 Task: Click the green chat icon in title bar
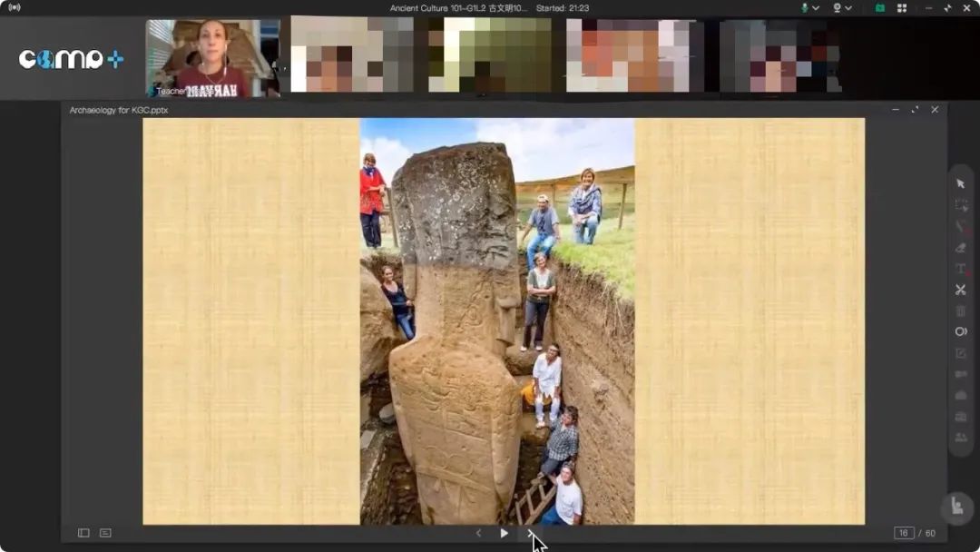879,8
